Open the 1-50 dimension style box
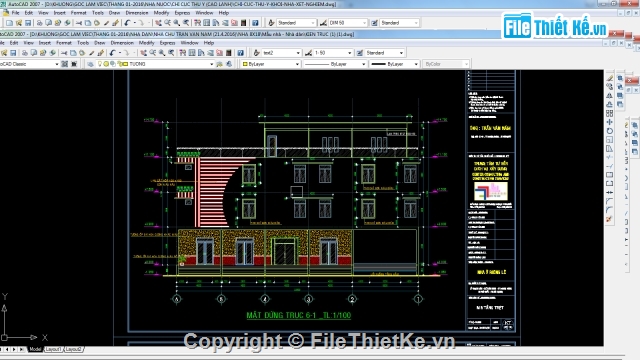 (x=333, y=53)
